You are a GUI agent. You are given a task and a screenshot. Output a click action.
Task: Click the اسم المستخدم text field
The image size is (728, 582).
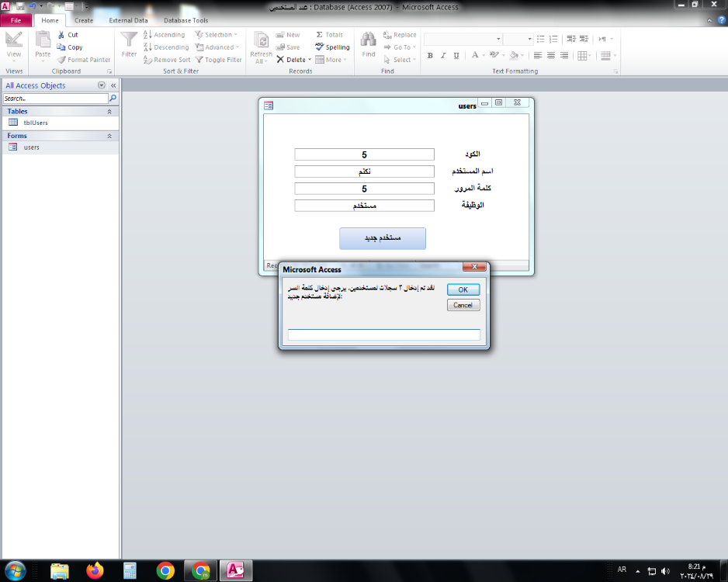[364, 171]
